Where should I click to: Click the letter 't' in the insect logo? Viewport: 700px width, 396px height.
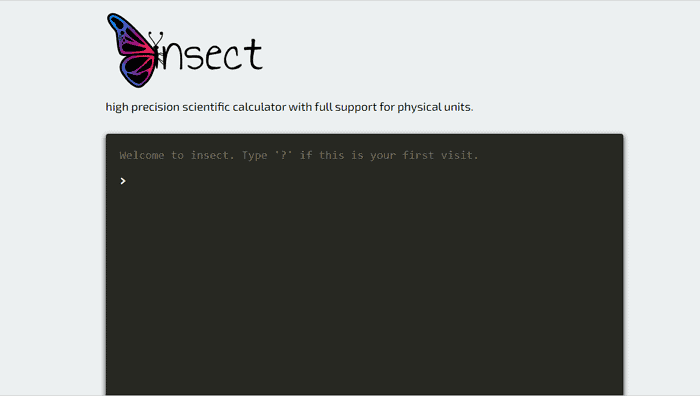pos(254,54)
